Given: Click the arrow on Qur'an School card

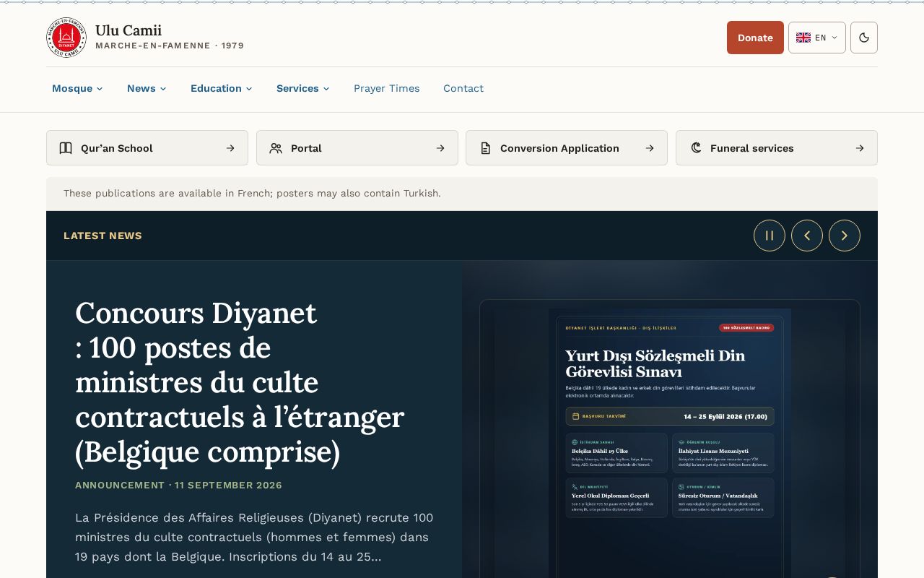Looking at the screenshot, I should (230, 148).
